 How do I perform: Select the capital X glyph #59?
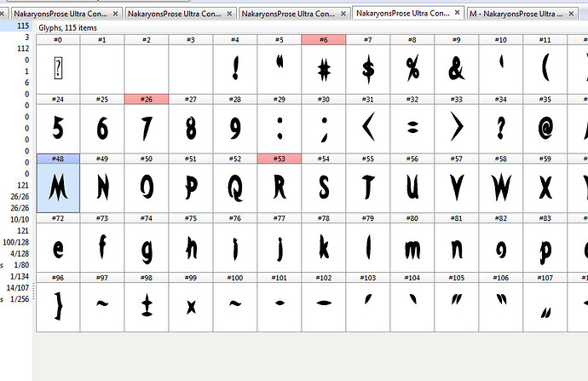pyautogui.click(x=545, y=188)
